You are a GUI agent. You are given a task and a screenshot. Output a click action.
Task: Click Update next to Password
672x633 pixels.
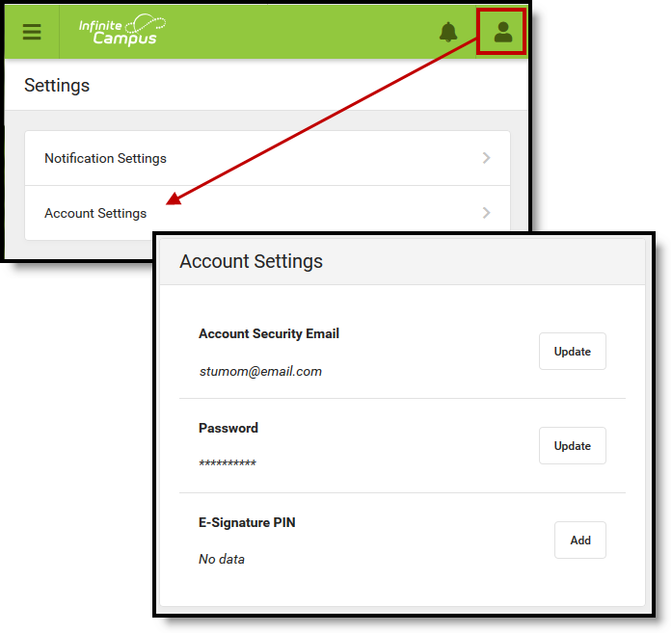pyautogui.click(x=572, y=445)
